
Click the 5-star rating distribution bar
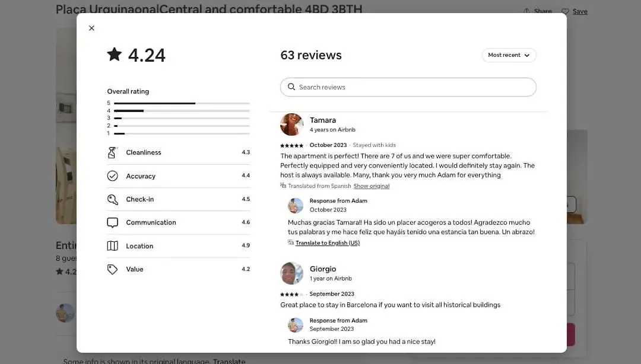pyautogui.click(x=182, y=103)
